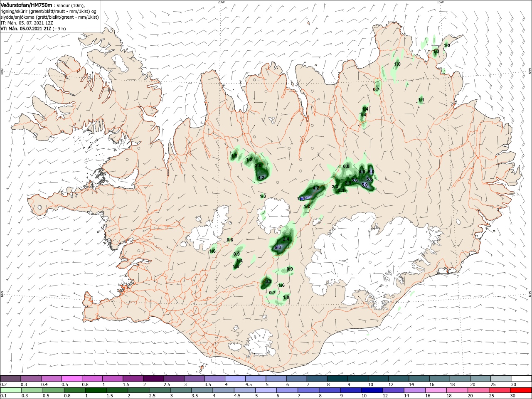Viewport: 532px width, 399px height.
Task: Pick the light gray 25 swatch in the upper legend row
Action: point(501,379)
